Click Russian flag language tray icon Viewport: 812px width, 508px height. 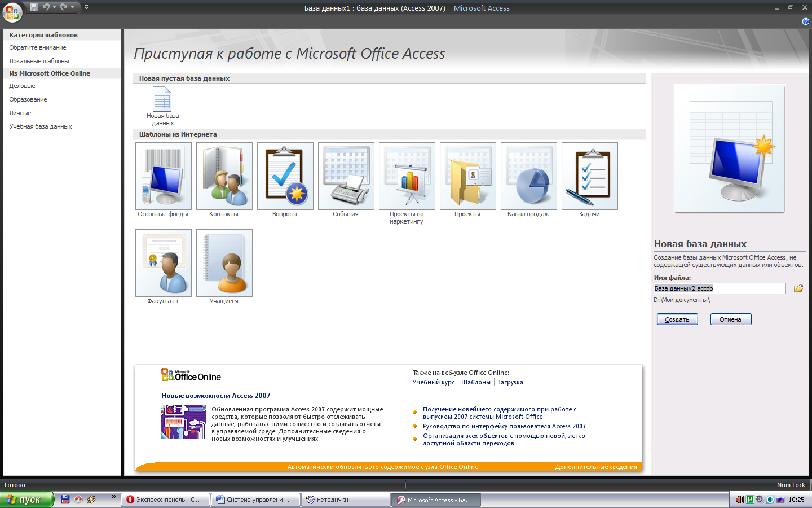(780, 500)
